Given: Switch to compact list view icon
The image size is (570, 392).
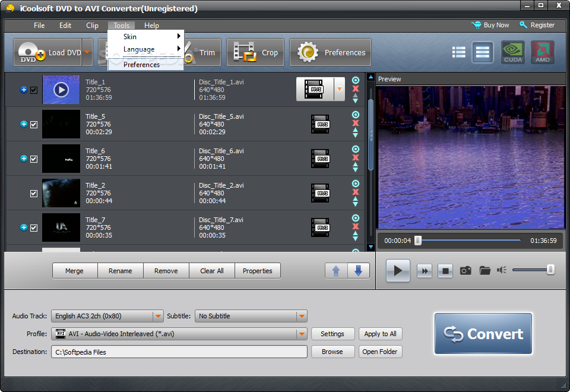Looking at the screenshot, I should point(482,52).
